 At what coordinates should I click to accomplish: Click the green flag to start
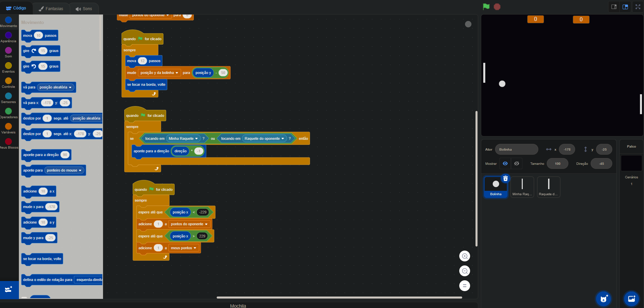click(486, 6)
